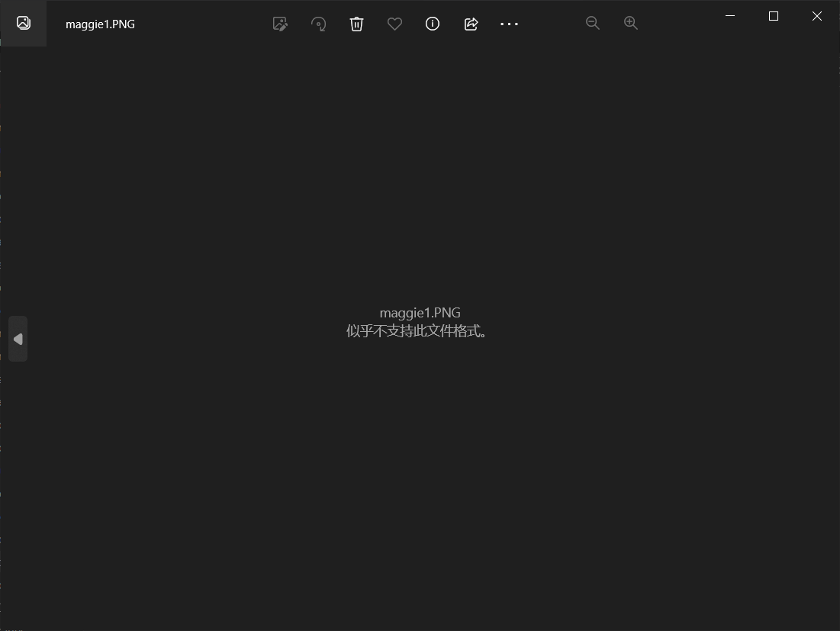The height and width of the screenshot is (631, 840).
Task: Click the zoom out magnifier
Action: [593, 22]
